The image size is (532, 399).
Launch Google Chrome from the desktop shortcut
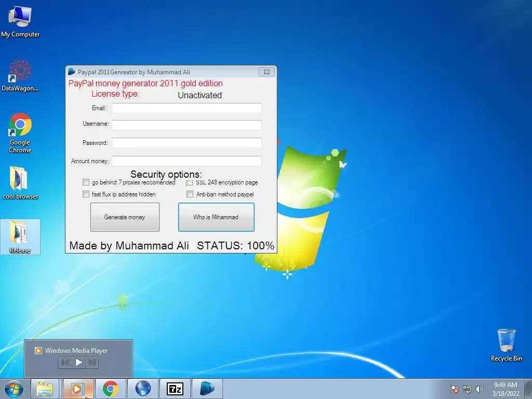pos(20,132)
